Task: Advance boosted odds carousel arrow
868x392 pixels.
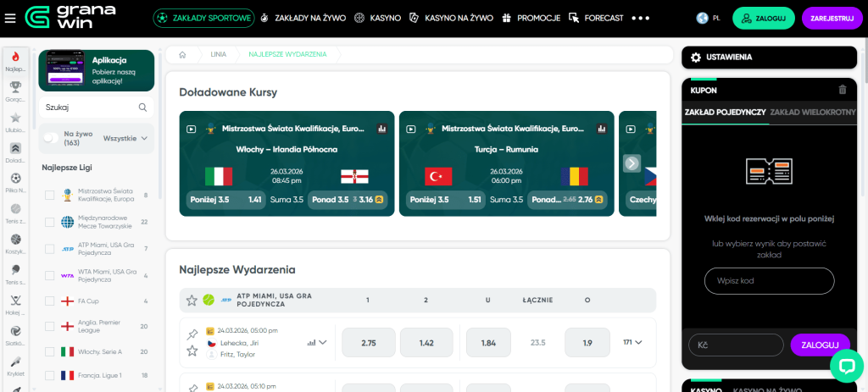Action: pos(632,163)
